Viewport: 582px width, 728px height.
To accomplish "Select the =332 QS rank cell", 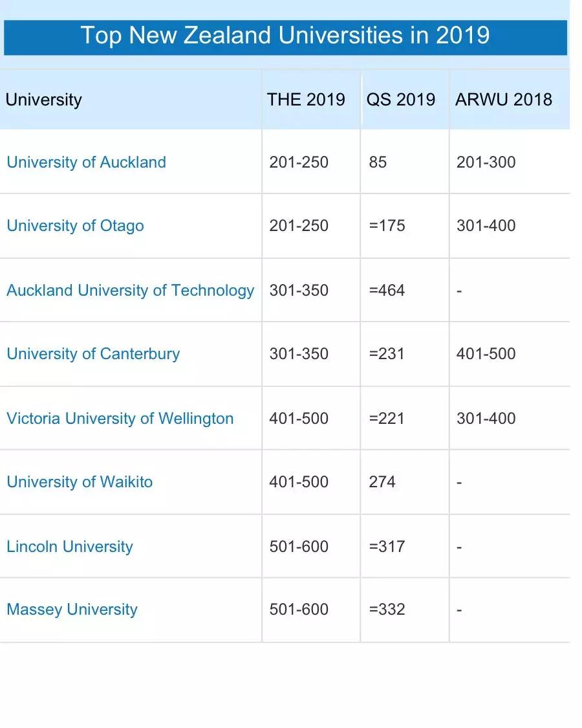I will click(387, 610).
